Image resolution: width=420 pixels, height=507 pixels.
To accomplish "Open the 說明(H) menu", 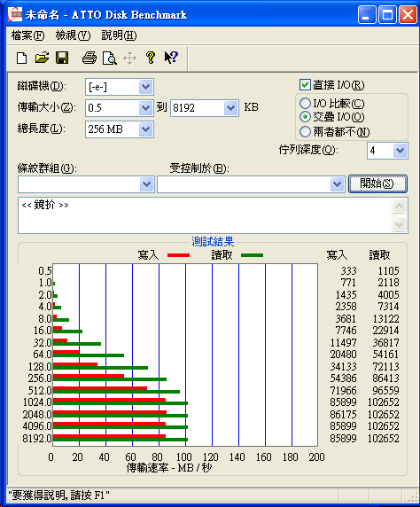I will (119, 35).
